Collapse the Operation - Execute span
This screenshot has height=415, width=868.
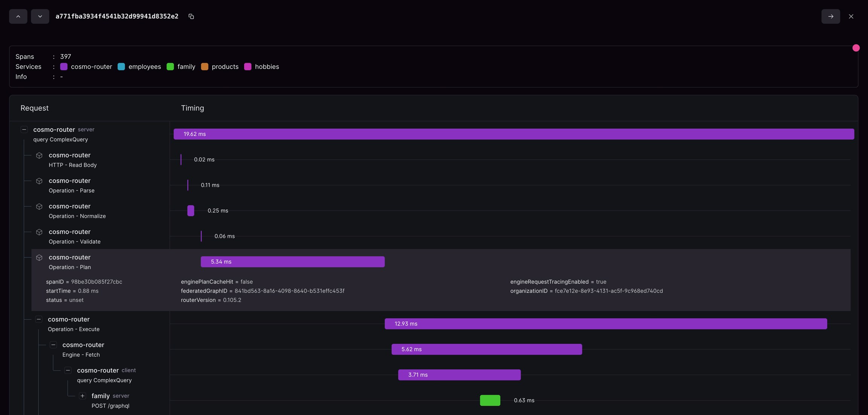tap(39, 319)
